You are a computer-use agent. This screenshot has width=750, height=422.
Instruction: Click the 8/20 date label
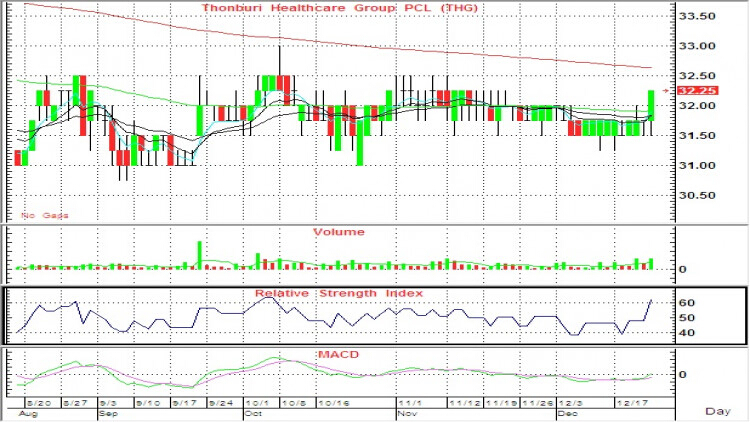[x=39, y=403]
